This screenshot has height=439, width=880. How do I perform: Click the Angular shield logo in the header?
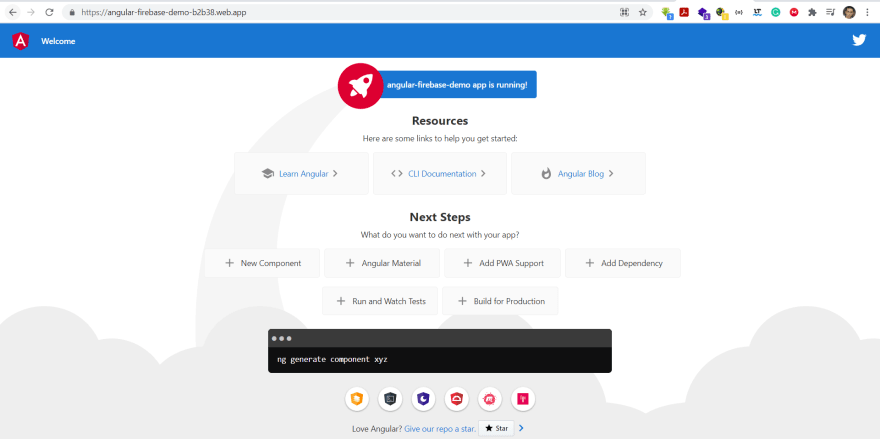click(x=20, y=41)
